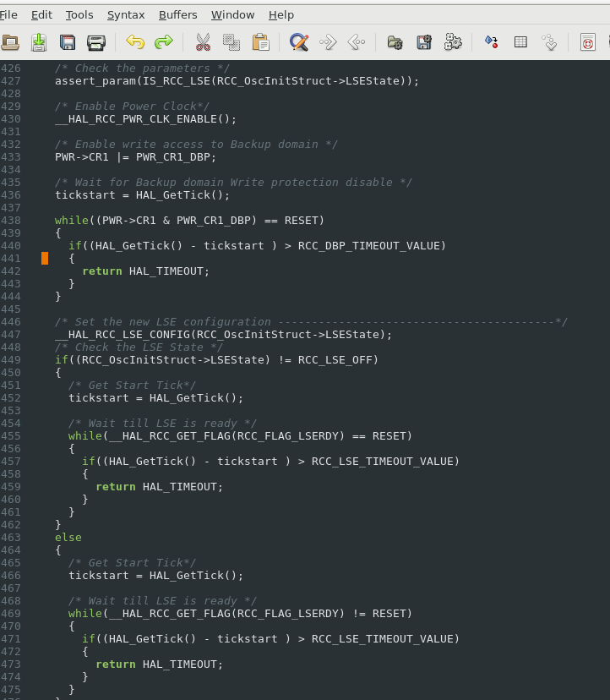610x700 pixels.
Task: Copy selection using toolbar icon
Action: [x=231, y=42]
